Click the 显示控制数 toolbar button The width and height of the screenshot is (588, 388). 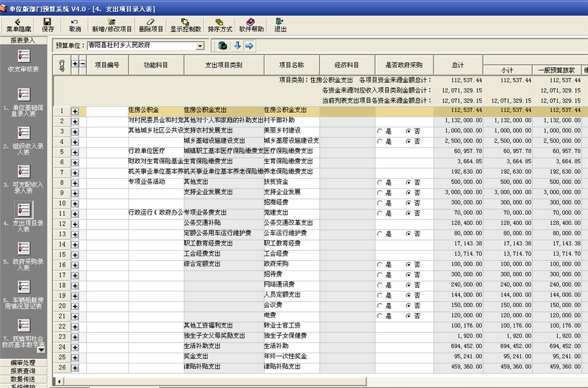pos(185,25)
